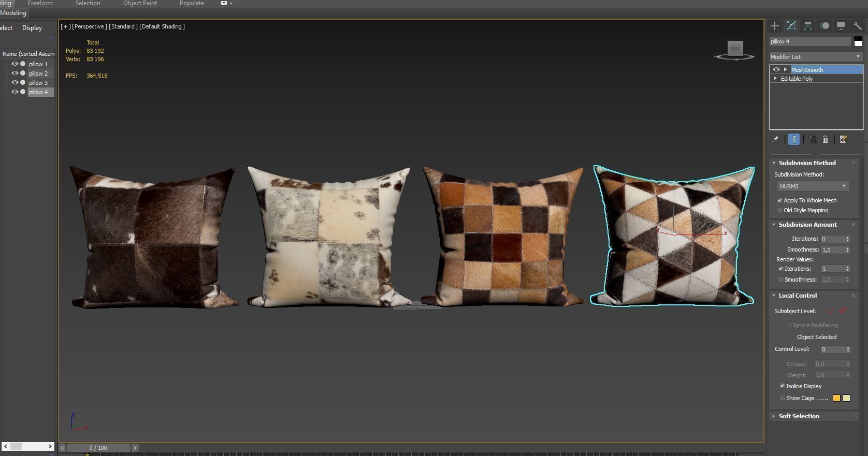868x456 pixels.
Task: Open the Modifier List dropdown
Action: (x=816, y=57)
